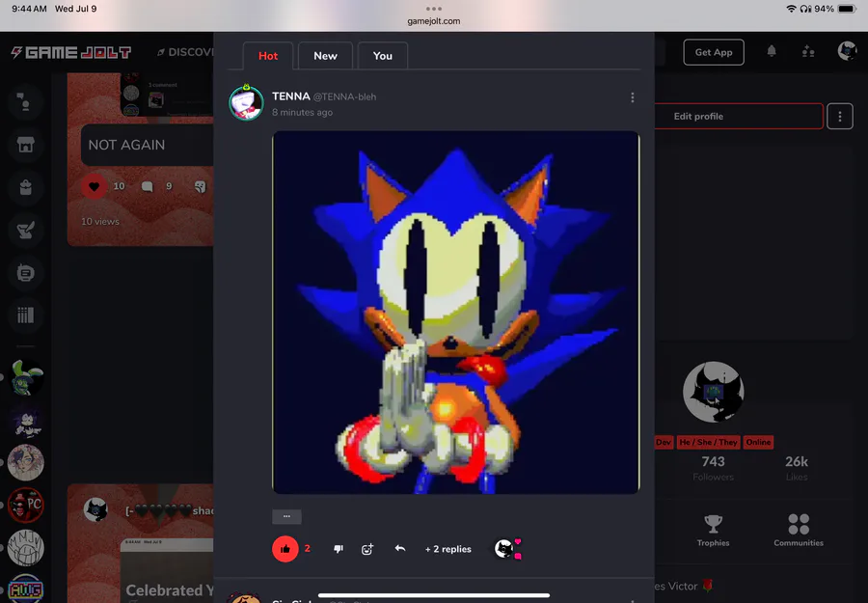868x603 pixels.
Task: Open the Trophies section
Action: [713, 531]
